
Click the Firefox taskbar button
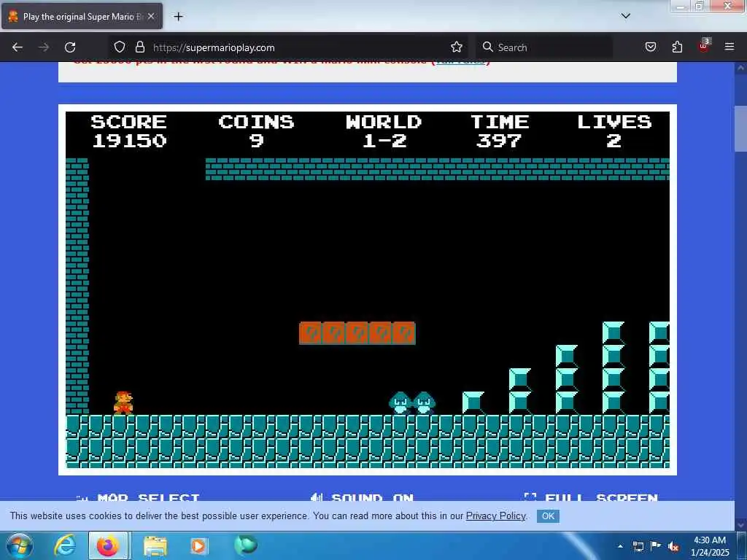[108, 545]
